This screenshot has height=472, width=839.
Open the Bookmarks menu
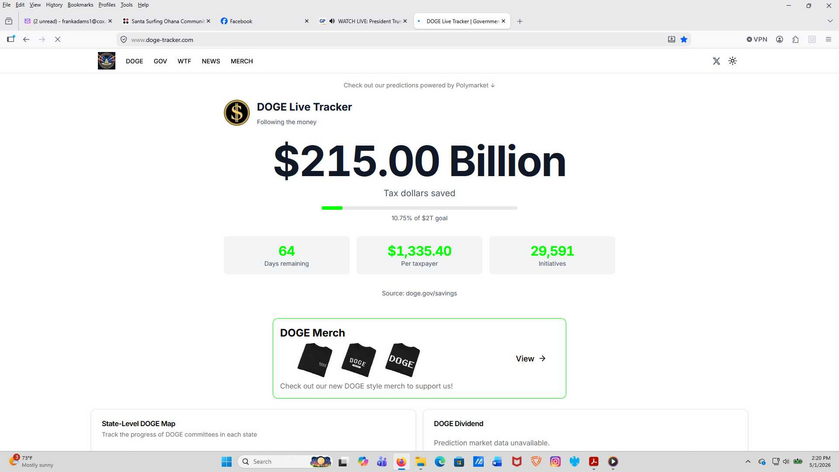tap(80, 5)
